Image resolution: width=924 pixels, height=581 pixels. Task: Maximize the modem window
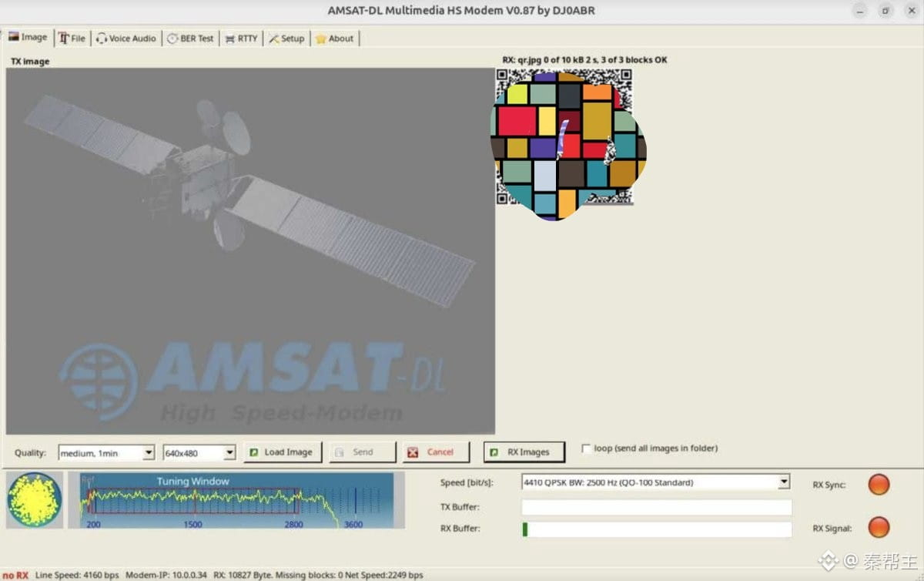(x=885, y=11)
